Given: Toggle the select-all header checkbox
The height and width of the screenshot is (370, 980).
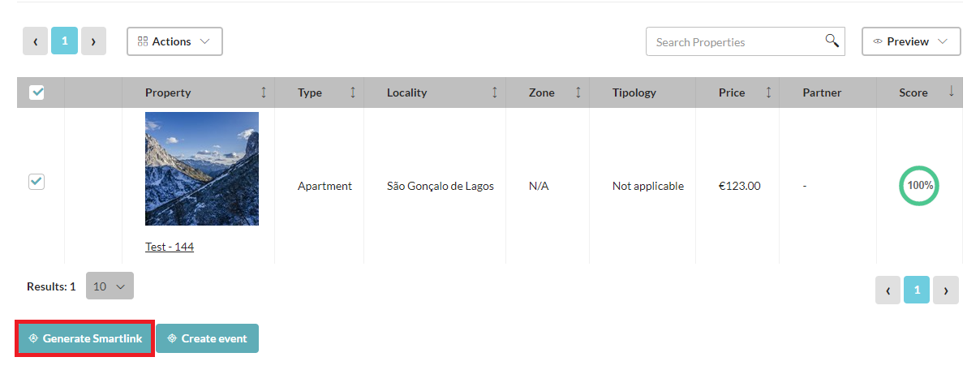Looking at the screenshot, I should coord(37,92).
